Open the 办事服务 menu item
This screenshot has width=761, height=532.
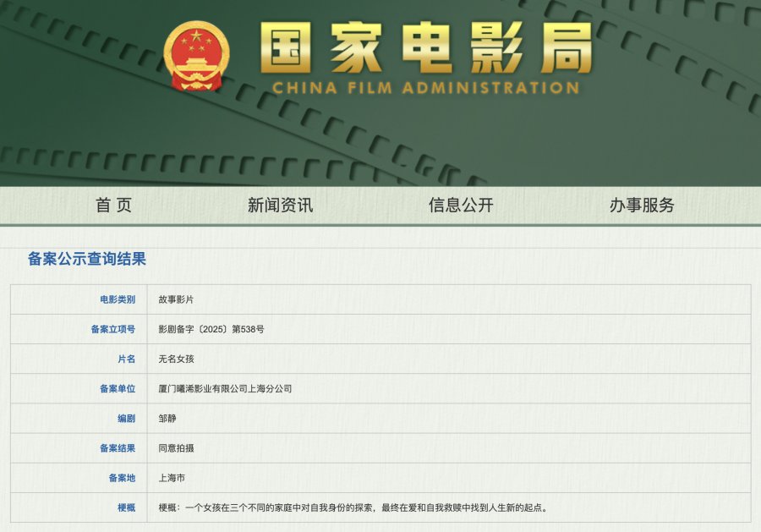pyautogui.click(x=642, y=206)
